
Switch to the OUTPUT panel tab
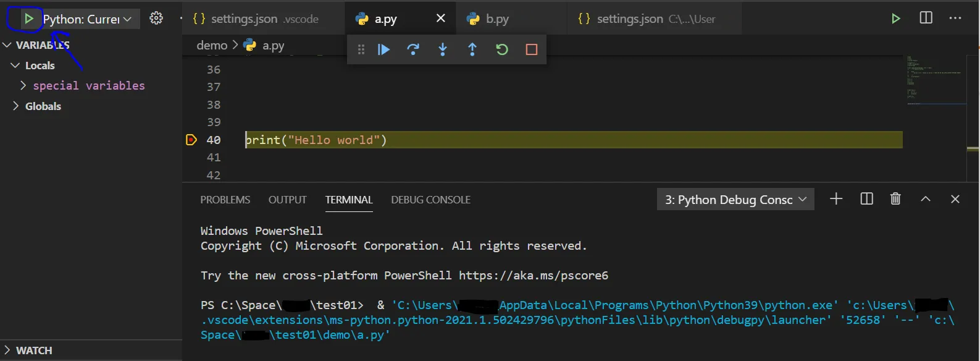click(x=287, y=200)
